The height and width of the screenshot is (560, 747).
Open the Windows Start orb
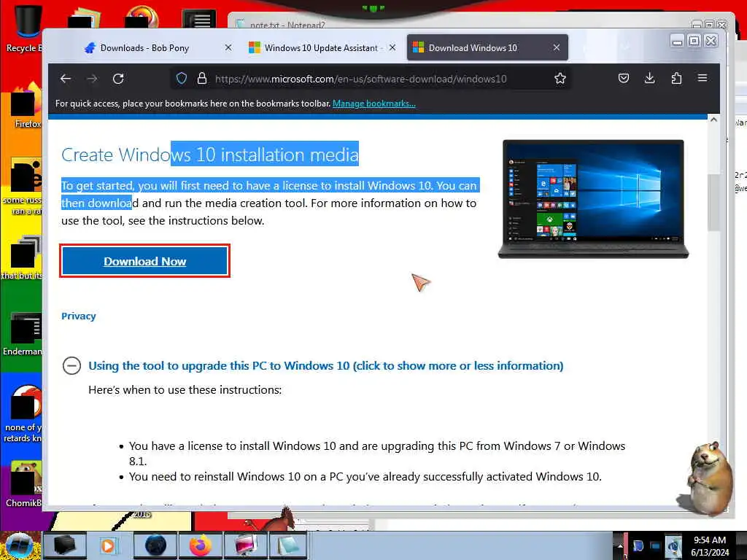[x=19, y=545]
